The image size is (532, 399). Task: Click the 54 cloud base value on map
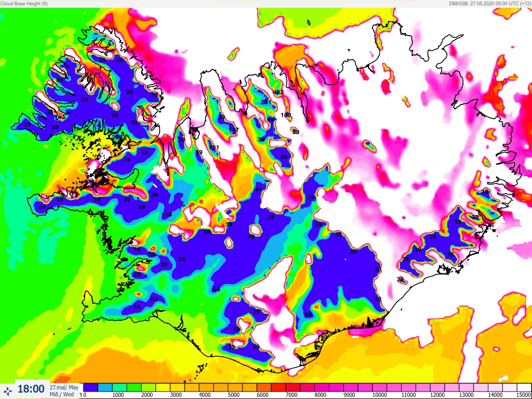tap(308, 314)
